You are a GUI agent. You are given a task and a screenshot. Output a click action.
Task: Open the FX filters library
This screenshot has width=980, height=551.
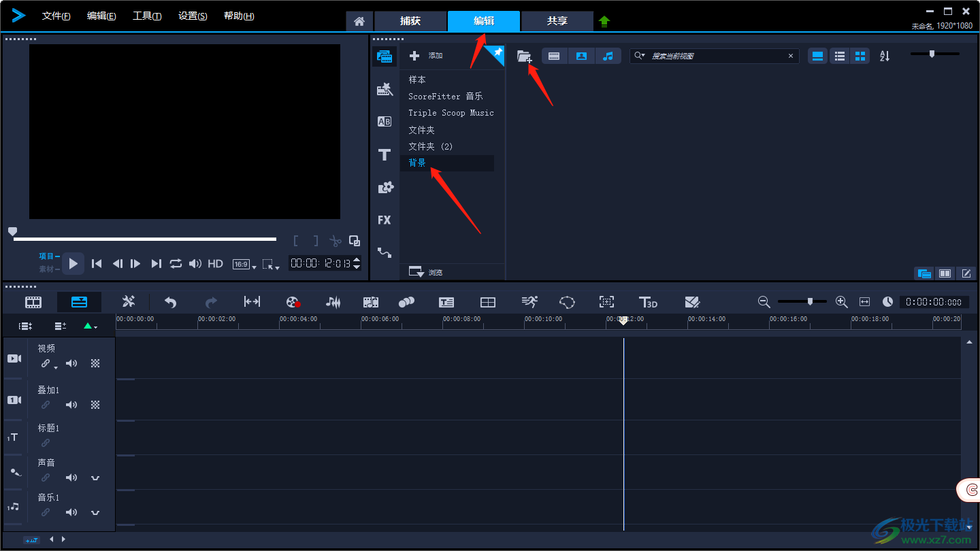pos(385,220)
